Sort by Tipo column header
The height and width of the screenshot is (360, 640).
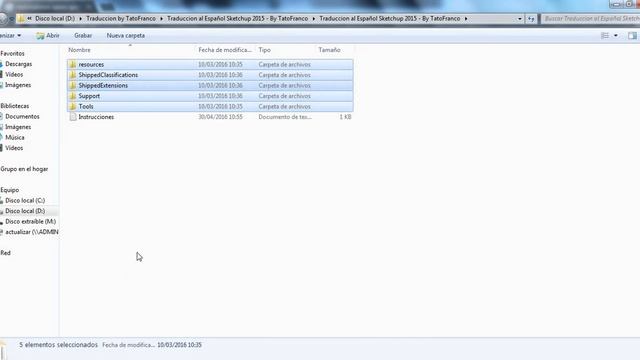click(x=264, y=50)
